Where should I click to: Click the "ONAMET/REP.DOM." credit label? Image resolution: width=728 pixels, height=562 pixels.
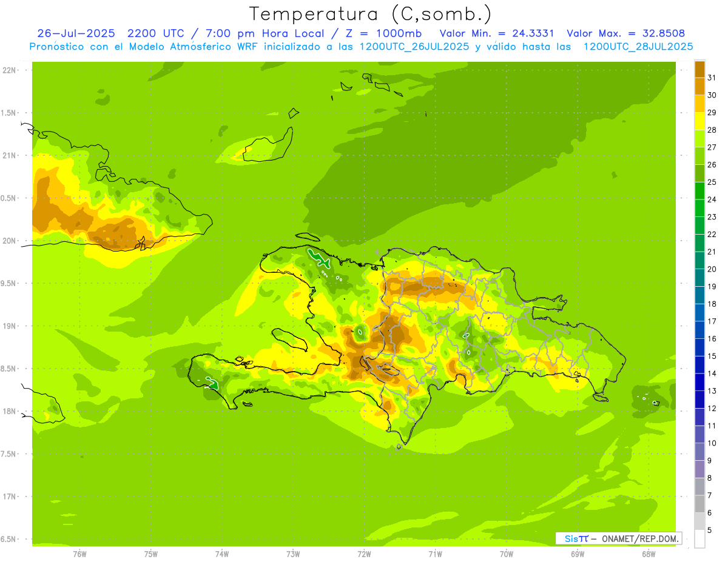pos(640,538)
